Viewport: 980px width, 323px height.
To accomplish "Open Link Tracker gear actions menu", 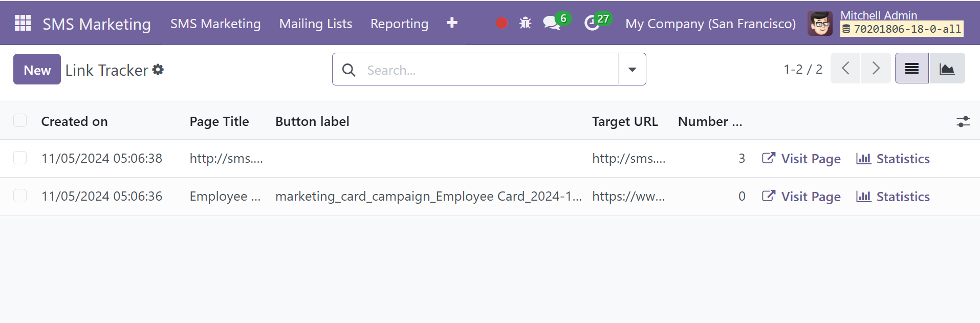I will pyautogui.click(x=158, y=70).
